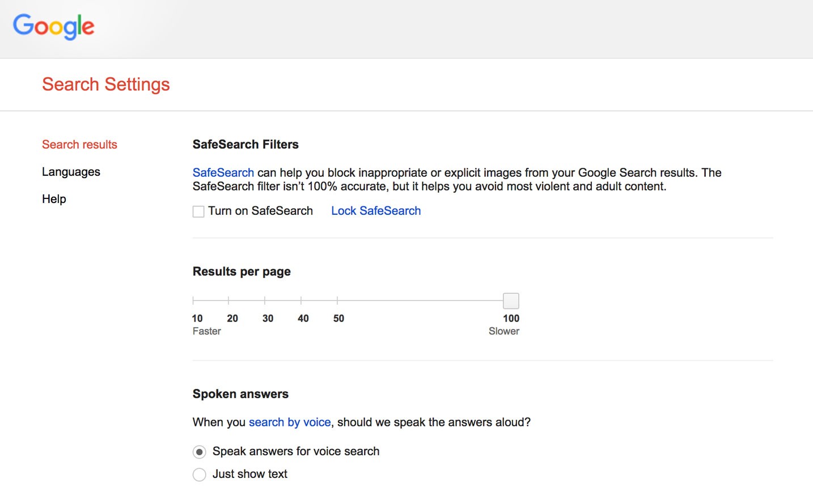Enable the Turn on SafeSearch checkbox
Screen dimensions: 813x504
(198, 211)
